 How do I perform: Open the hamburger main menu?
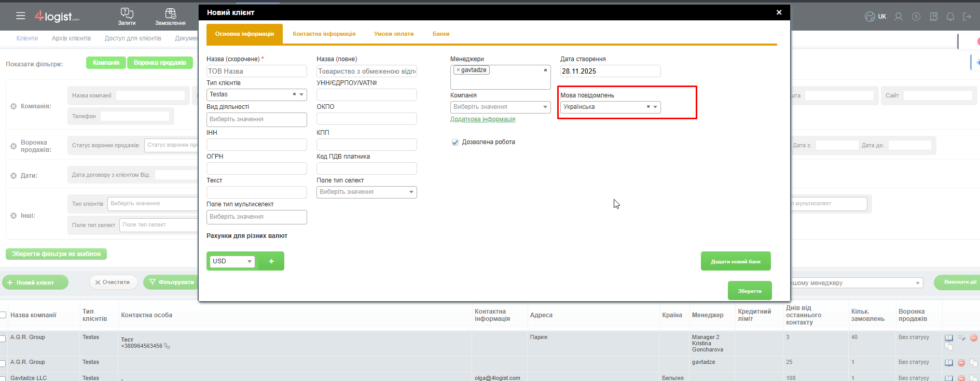(x=21, y=16)
